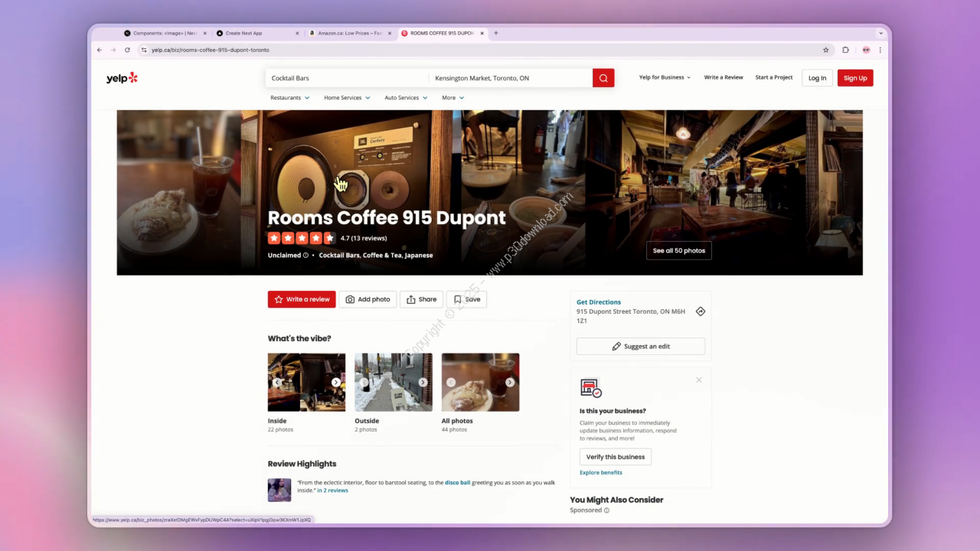Click the five-star rating graphic
980x551 pixels.
[x=302, y=238]
